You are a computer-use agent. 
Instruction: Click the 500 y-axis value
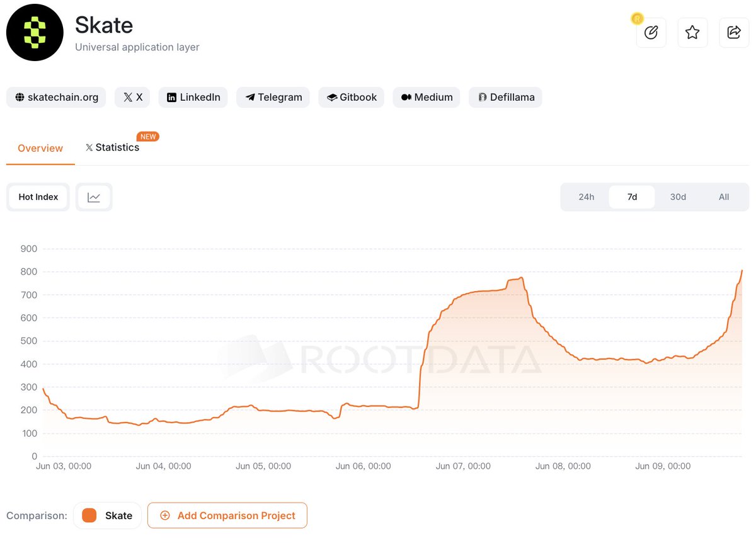29,341
